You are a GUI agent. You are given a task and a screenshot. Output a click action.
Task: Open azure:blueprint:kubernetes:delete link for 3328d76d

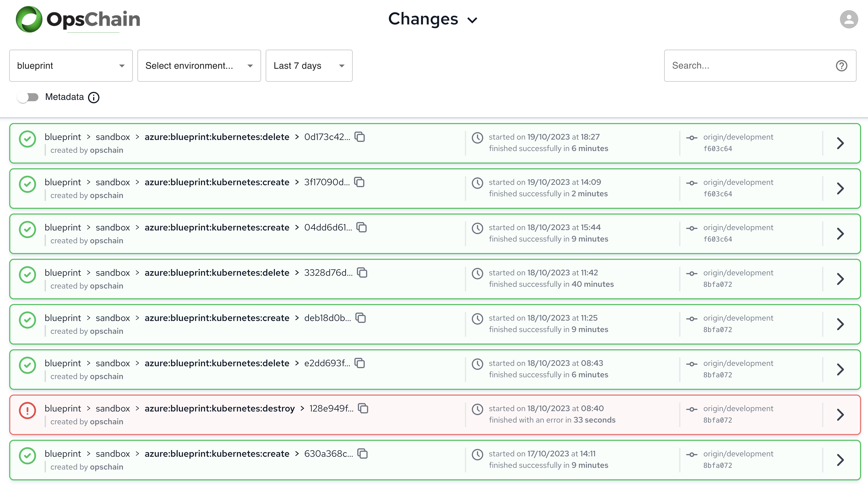(x=217, y=273)
